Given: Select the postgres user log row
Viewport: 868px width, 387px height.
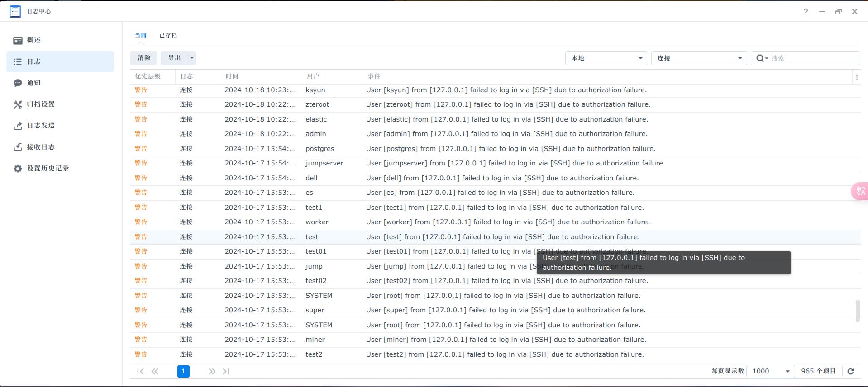Looking at the screenshot, I should [x=495, y=149].
